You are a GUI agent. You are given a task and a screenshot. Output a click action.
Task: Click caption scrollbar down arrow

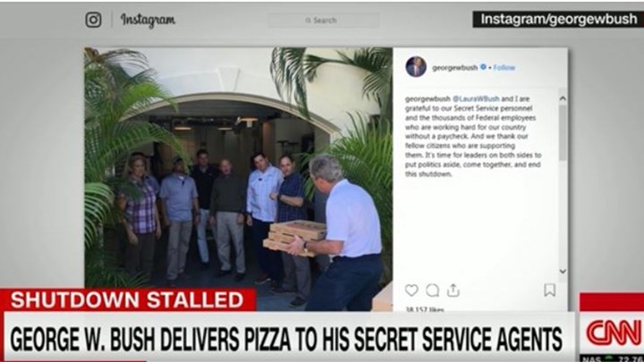click(563, 272)
